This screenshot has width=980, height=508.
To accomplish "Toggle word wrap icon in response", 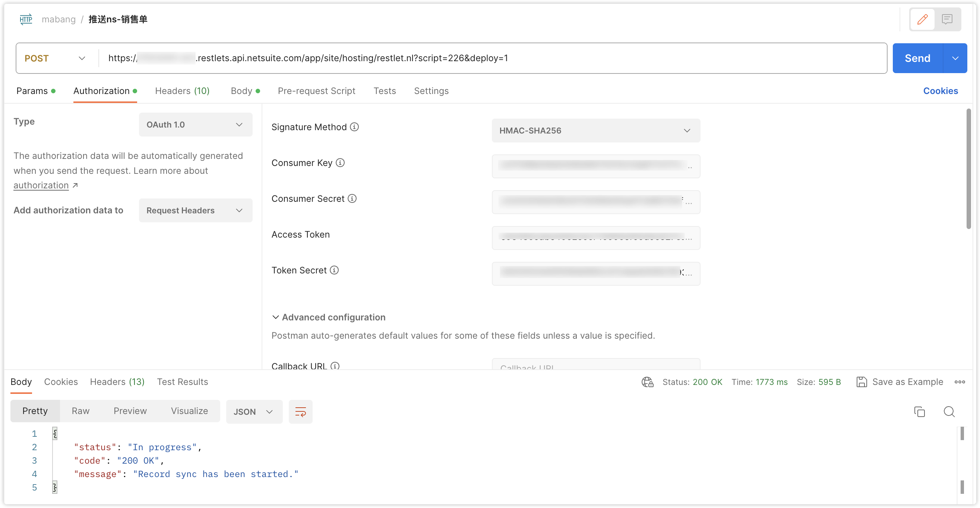I will (301, 412).
